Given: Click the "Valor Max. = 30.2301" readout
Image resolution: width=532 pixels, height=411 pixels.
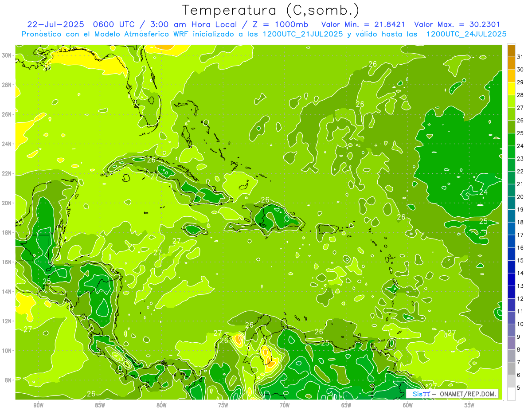Looking at the screenshot, I should 457,24.
